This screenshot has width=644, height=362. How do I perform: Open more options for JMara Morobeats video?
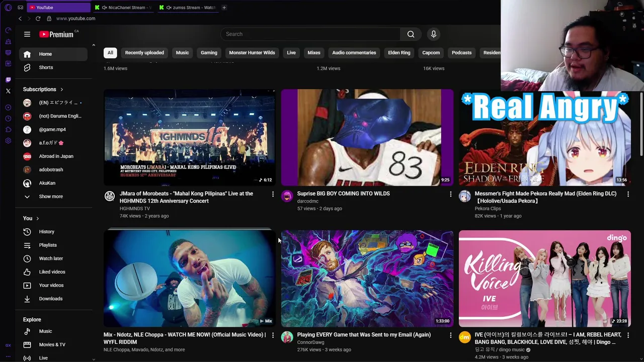point(273,194)
